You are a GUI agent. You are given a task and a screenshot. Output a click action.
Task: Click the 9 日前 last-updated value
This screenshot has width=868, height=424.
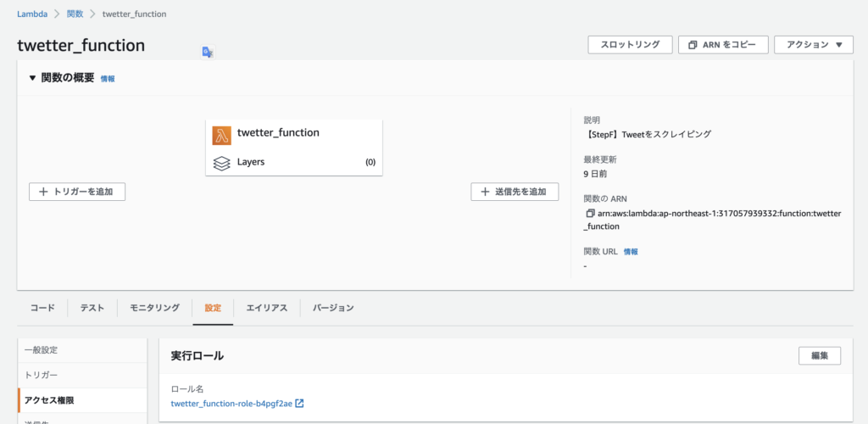597,174
